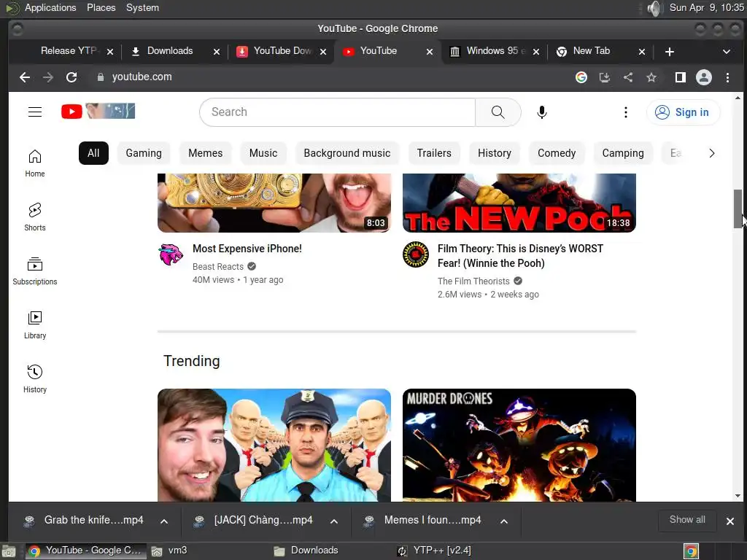Select the History filter chip

point(495,153)
